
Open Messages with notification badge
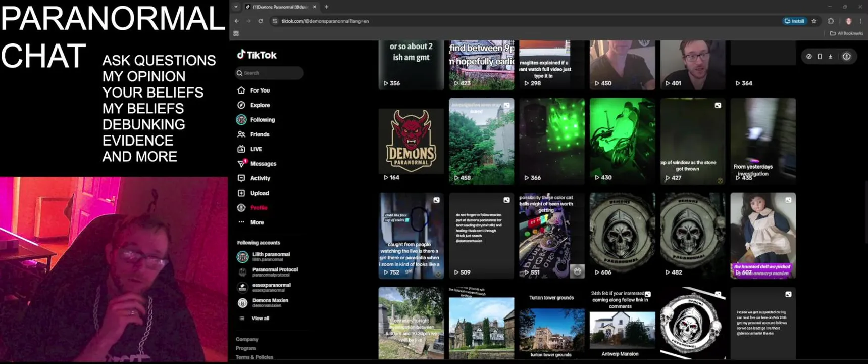coord(257,163)
